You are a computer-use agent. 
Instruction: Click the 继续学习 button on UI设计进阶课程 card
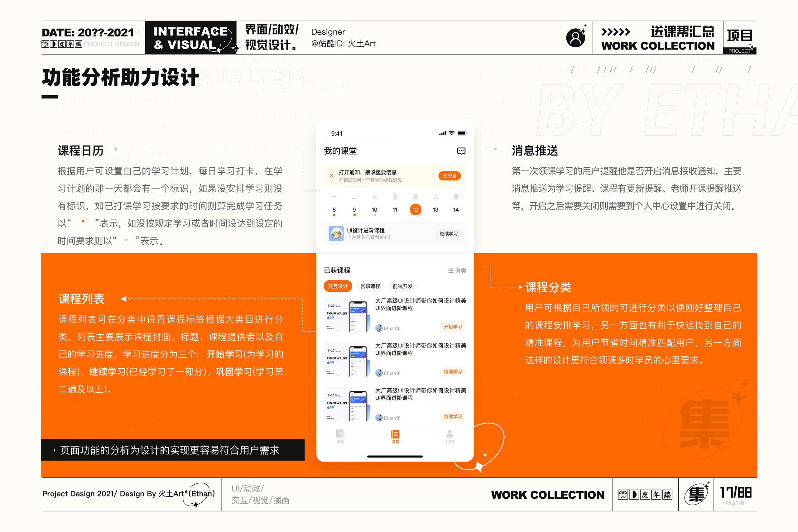(449, 233)
